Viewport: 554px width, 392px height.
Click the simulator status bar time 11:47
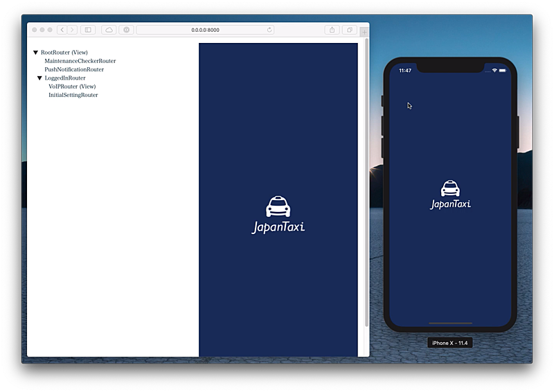click(x=405, y=71)
